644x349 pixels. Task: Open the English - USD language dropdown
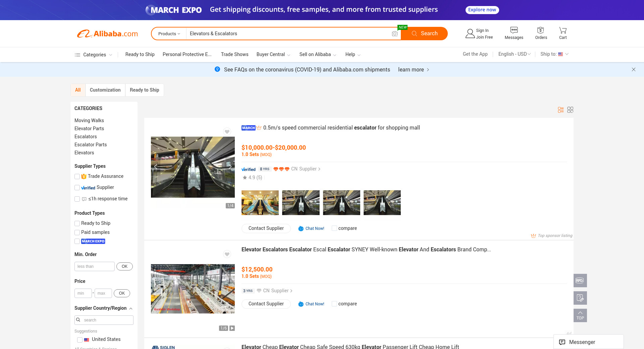point(514,54)
